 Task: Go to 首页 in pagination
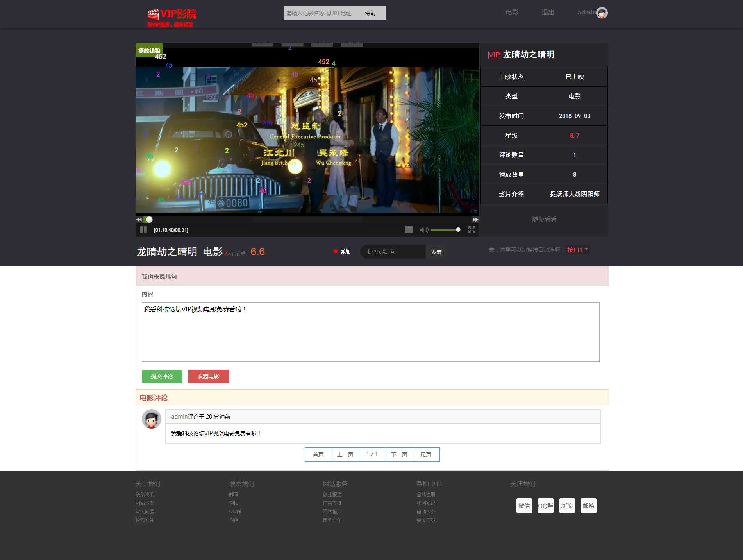tap(318, 454)
